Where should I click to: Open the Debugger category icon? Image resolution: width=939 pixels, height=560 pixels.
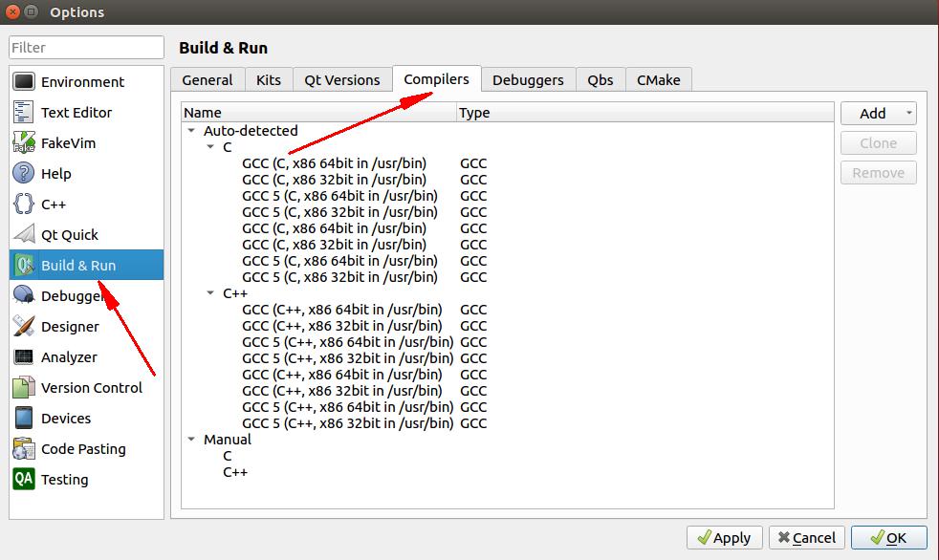24,295
